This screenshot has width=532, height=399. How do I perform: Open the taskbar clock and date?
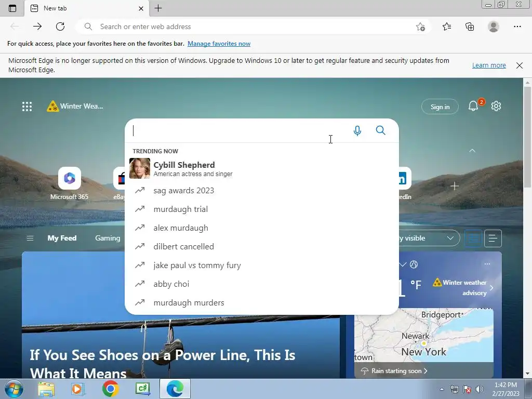(506, 389)
